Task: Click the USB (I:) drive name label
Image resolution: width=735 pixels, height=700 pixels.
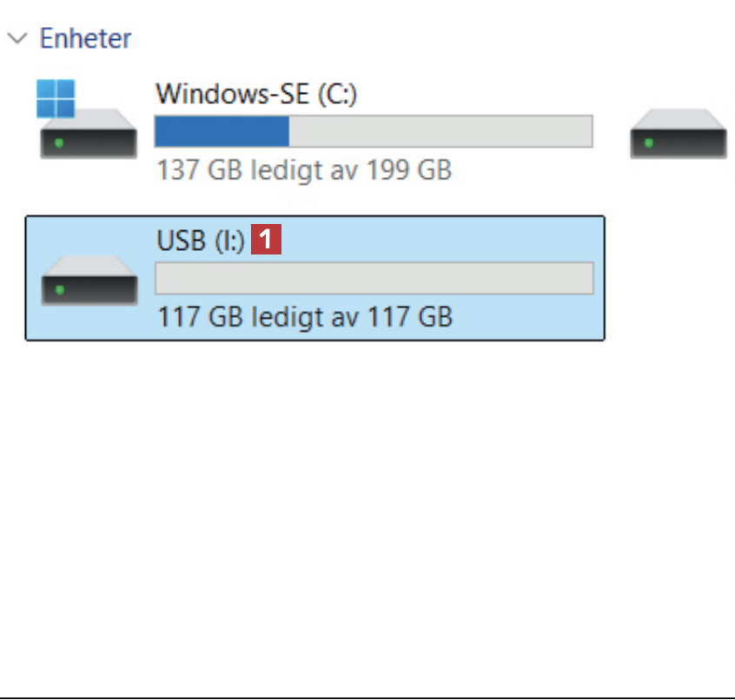Action: tap(201, 241)
